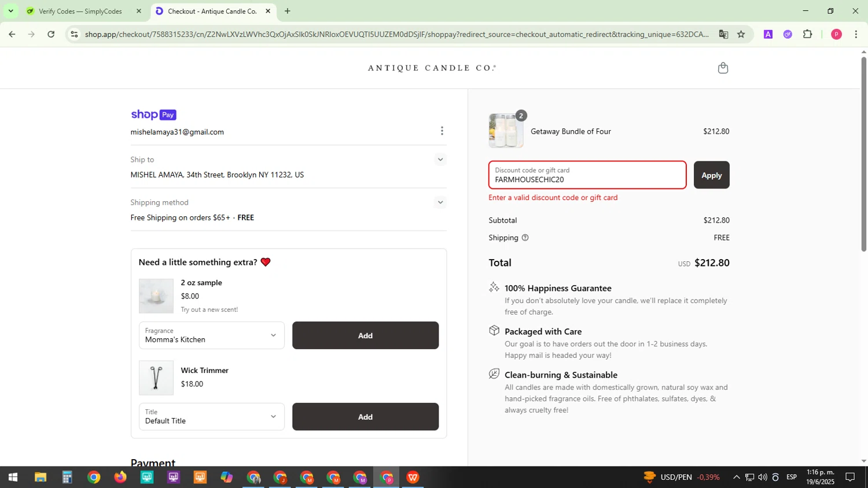Apply the discount code
The image size is (868, 488).
coord(711,175)
